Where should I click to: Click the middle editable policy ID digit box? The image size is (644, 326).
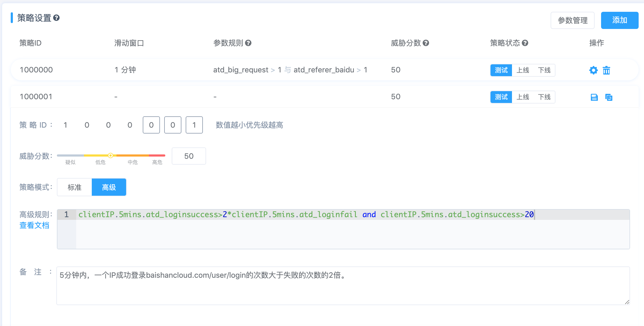click(x=173, y=125)
